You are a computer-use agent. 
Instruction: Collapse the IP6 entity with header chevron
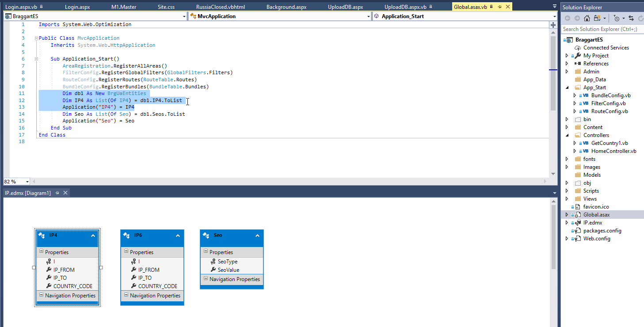(178, 236)
